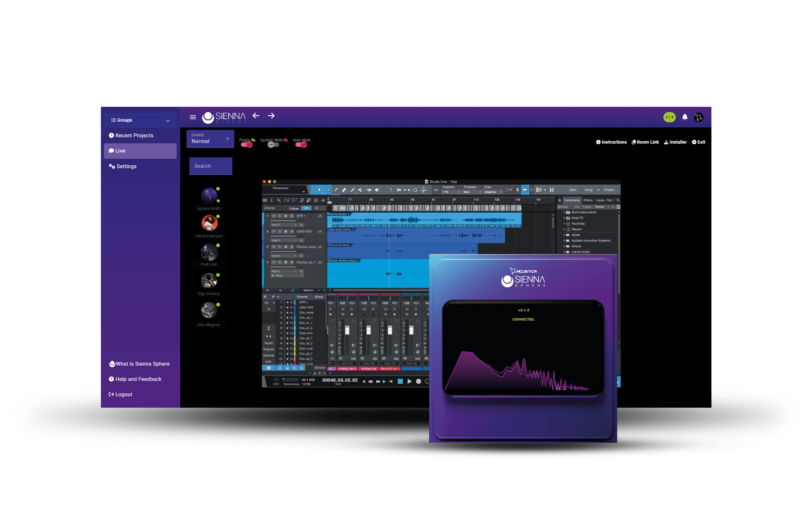The image size is (812, 522).
Task: Click the forward arrow icon
Action: (x=271, y=116)
